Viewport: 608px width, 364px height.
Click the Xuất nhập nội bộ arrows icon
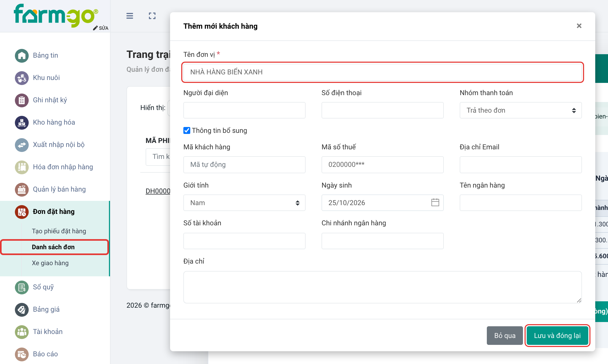point(22,145)
